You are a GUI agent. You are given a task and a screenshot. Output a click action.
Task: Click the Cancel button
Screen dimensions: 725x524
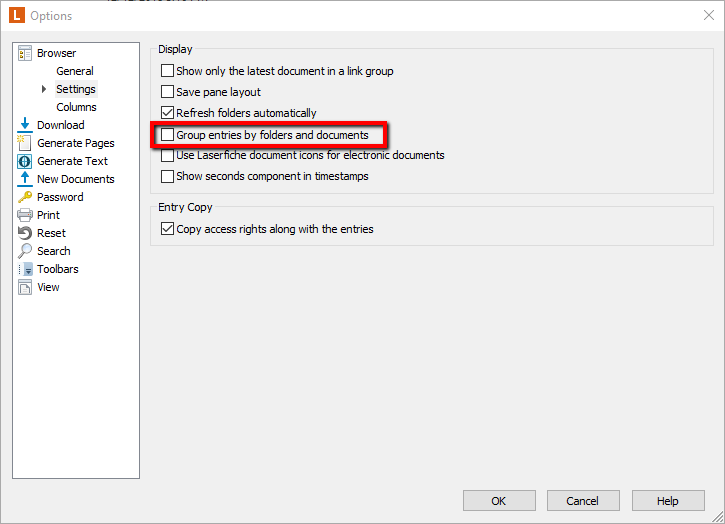coord(583,501)
